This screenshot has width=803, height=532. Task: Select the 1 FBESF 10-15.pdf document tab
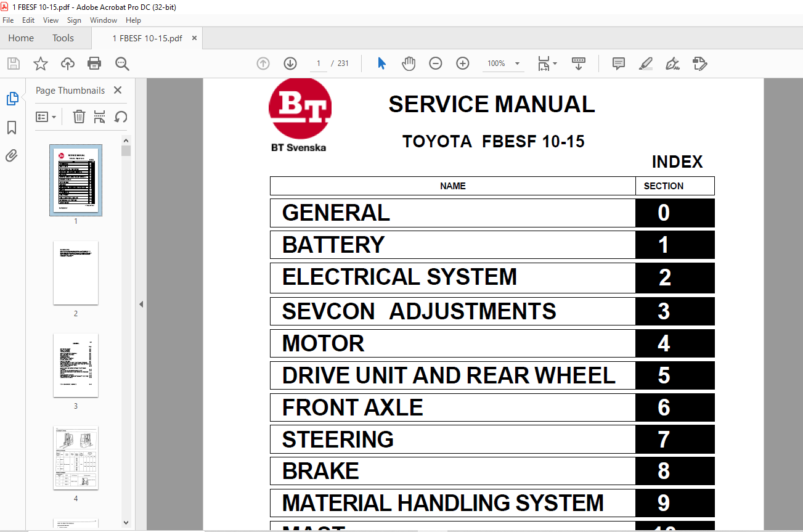(x=147, y=38)
